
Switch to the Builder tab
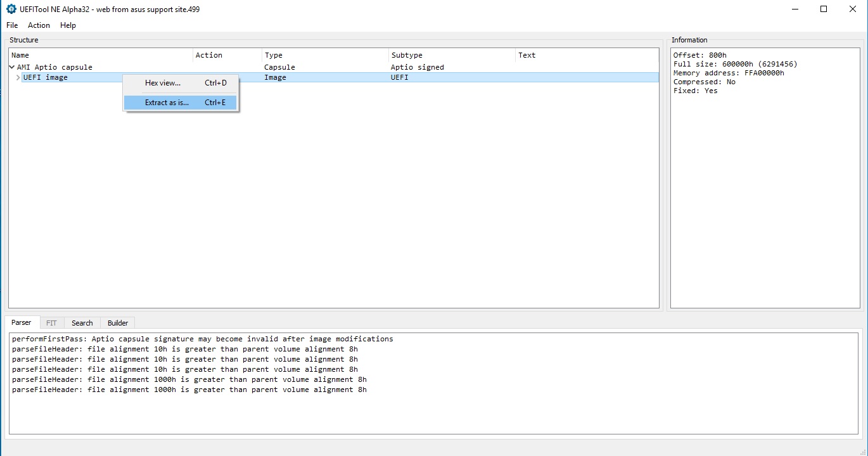pos(118,323)
